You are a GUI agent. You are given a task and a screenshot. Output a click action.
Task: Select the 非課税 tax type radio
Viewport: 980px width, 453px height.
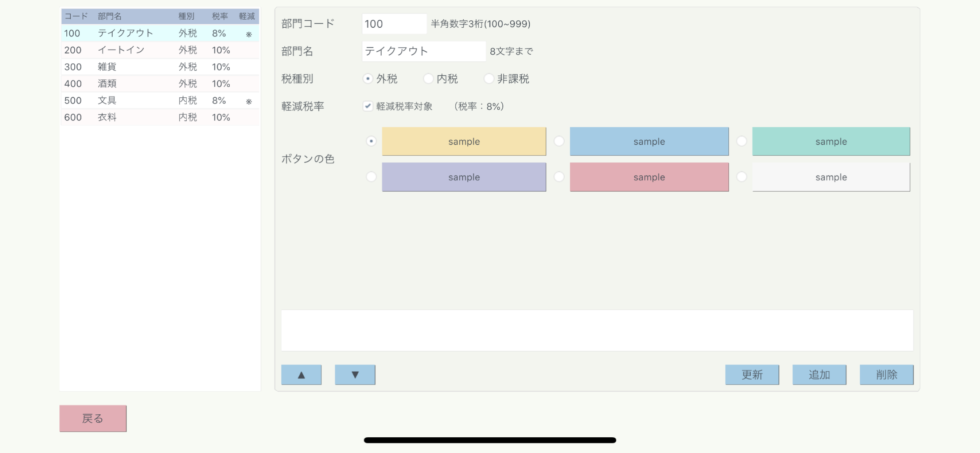[489, 79]
